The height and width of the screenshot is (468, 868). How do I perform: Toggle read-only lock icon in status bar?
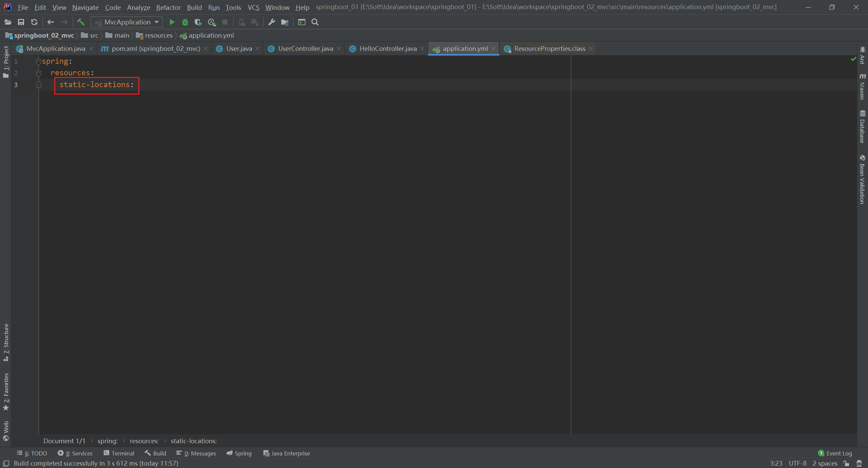[x=846, y=463]
